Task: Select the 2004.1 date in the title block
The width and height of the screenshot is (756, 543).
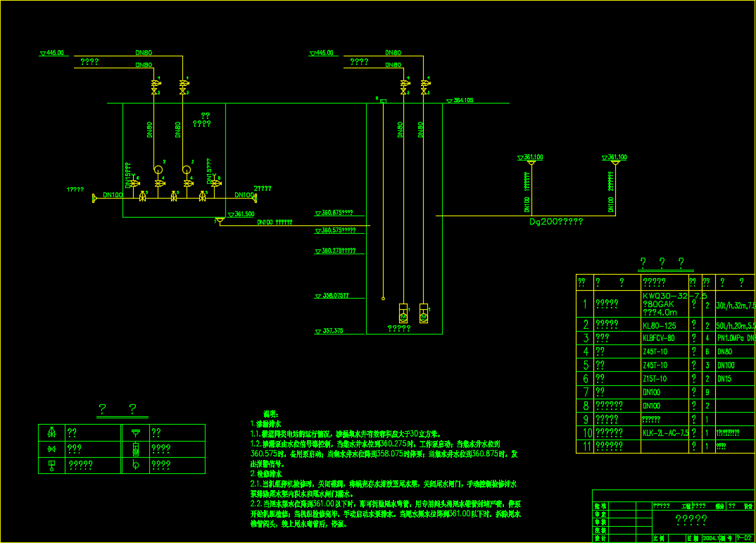Action: tap(712, 537)
